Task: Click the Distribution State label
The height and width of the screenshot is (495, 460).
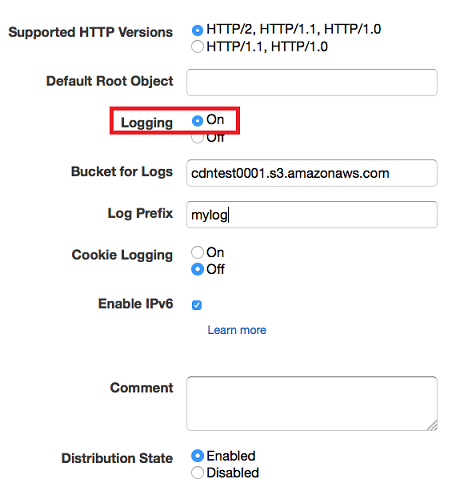Action: point(117,458)
